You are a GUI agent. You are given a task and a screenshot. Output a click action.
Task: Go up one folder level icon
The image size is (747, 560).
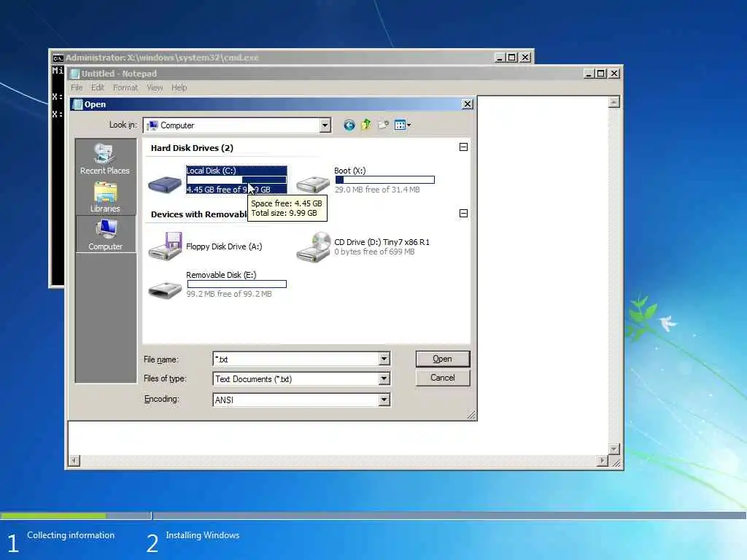click(366, 125)
